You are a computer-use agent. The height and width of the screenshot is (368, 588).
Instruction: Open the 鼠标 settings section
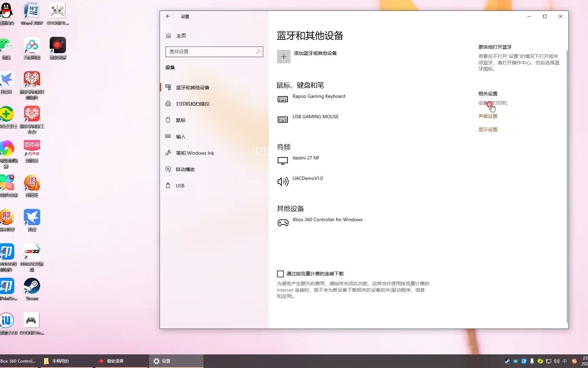coord(181,120)
